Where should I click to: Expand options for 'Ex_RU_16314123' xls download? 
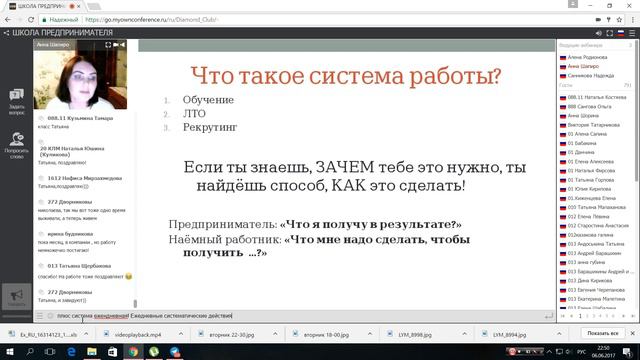(86, 334)
